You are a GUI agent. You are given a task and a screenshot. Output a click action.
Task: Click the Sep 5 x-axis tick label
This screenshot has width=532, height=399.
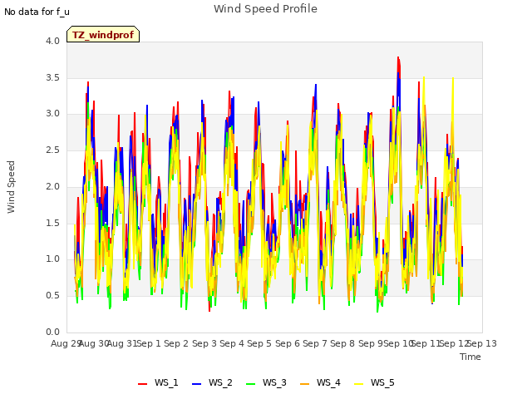click(259, 343)
